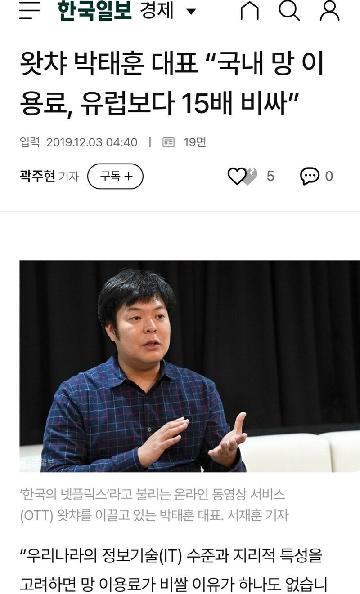Open the user profile icon
The image size is (360, 594).
click(330, 11)
